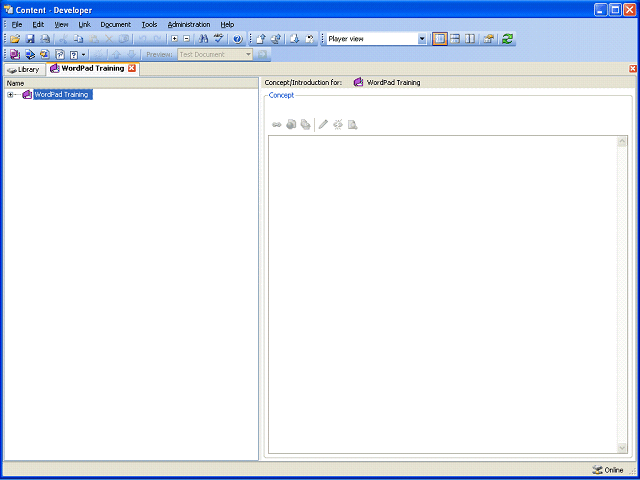Click the link question icon
The width and height of the screenshot is (640, 480).
[74, 54]
